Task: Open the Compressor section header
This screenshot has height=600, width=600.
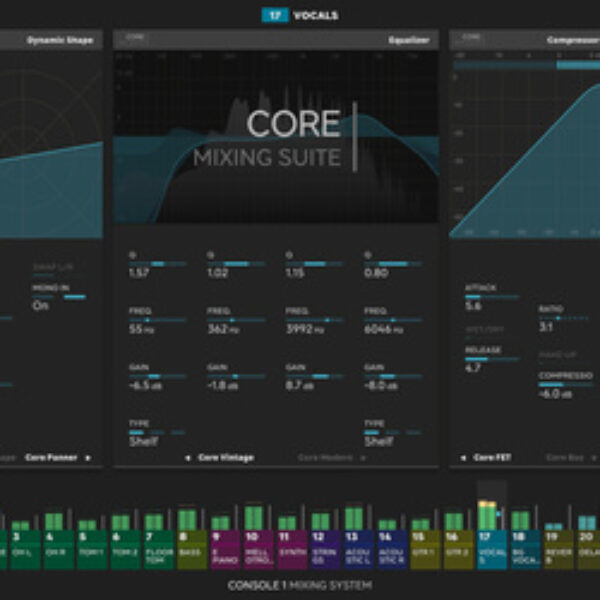Action: point(525,40)
